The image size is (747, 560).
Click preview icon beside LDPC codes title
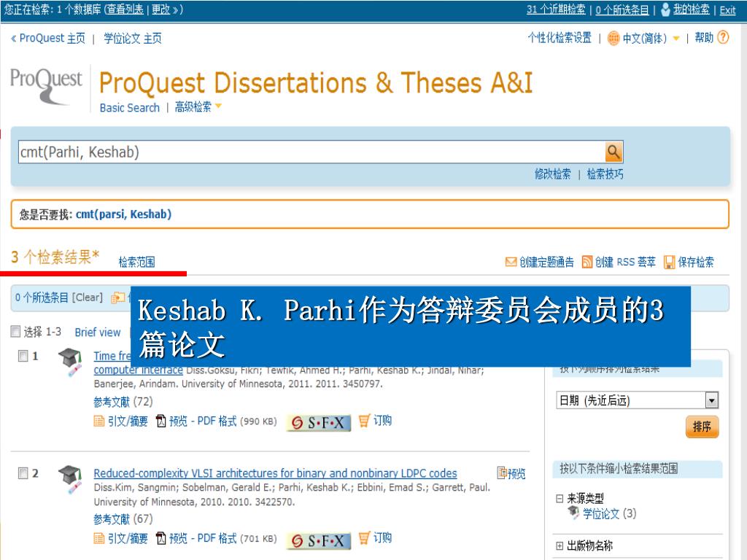pyautogui.click(x=502, y=472)
